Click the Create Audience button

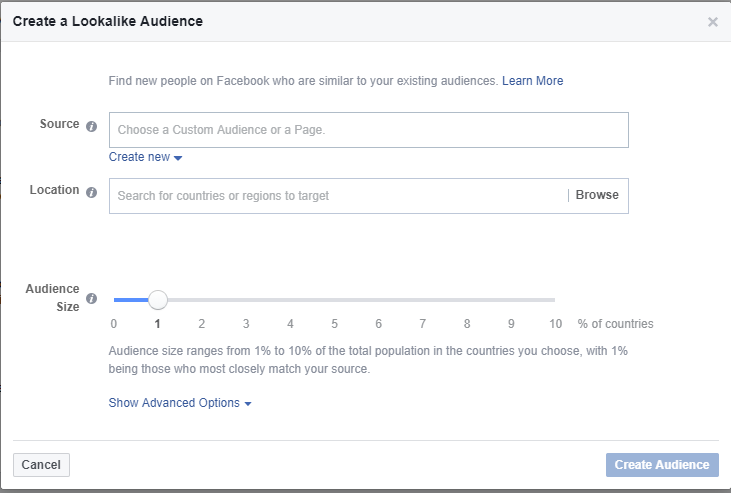(662, 465)
